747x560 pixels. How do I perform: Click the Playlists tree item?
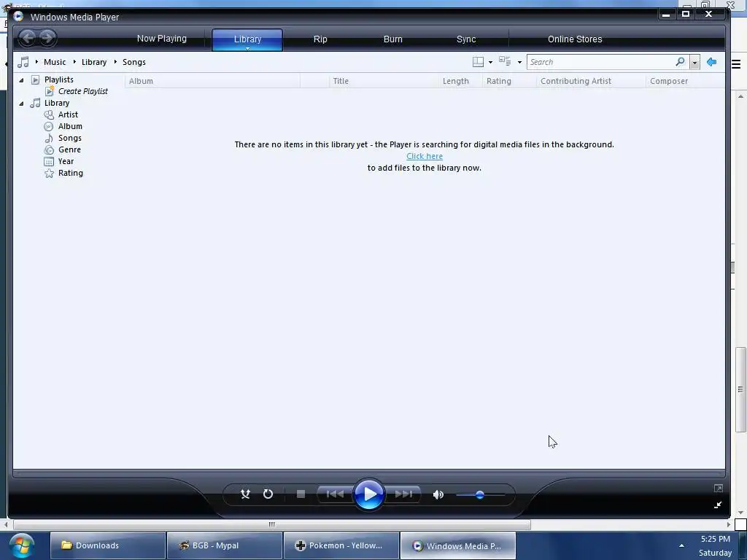58,79
